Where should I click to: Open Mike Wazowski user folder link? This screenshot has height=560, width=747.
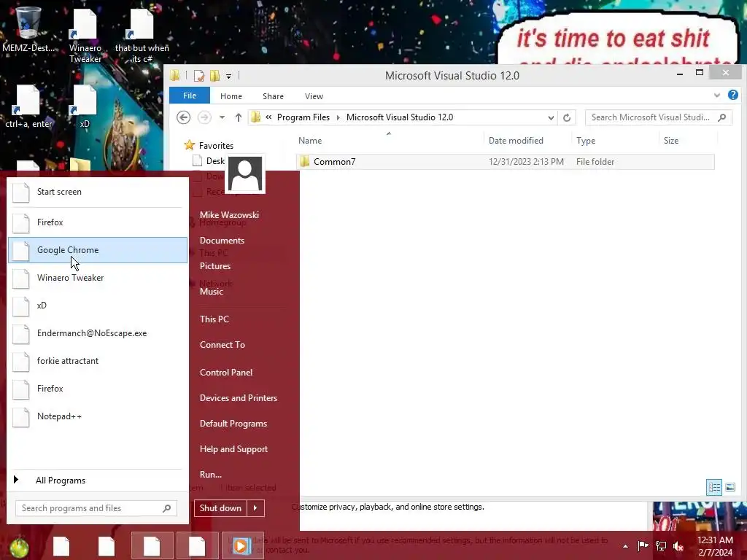click(x=229, y=215)
